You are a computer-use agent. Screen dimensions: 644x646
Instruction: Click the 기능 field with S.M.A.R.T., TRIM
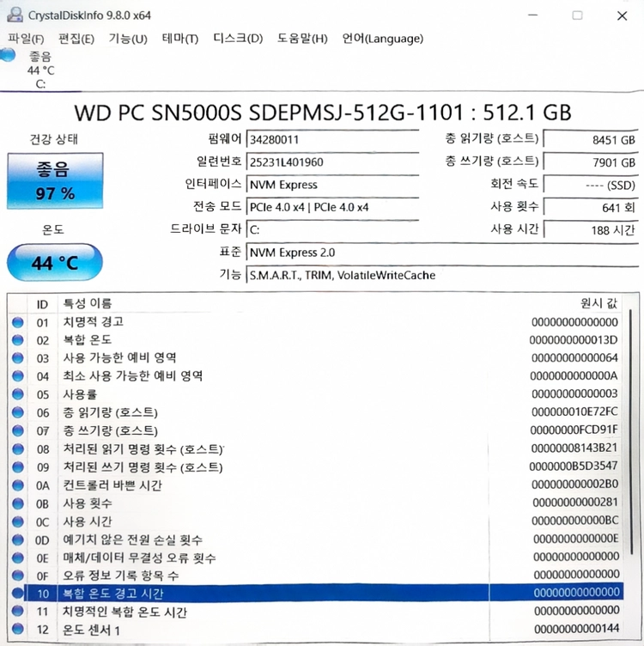coord(442,275)
